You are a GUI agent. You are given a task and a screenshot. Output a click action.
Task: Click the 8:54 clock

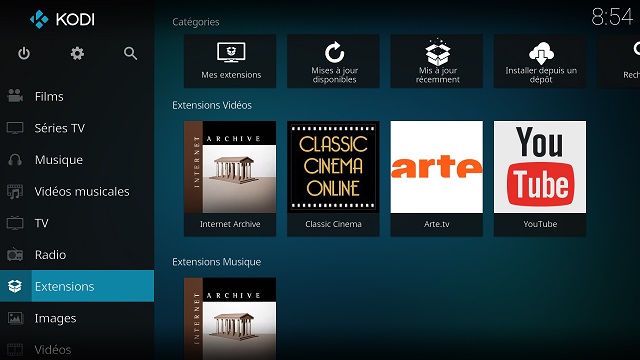click(x=612, y=17)
